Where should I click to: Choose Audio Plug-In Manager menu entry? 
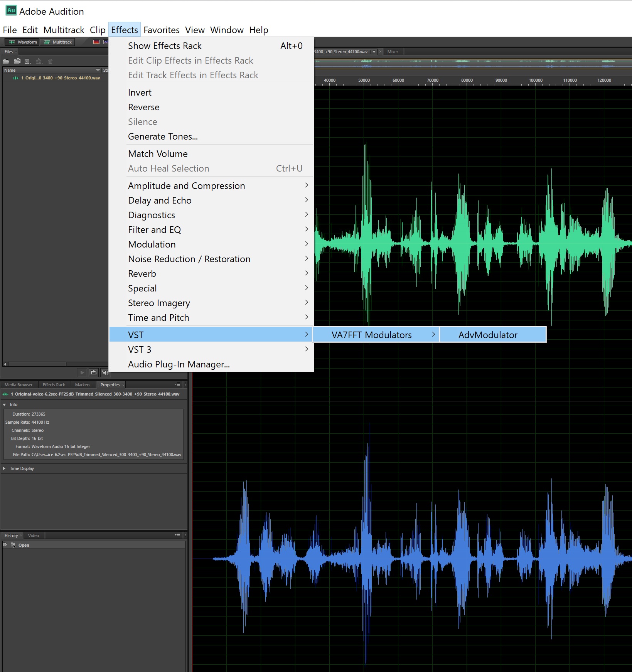click(x=179, y=364)
